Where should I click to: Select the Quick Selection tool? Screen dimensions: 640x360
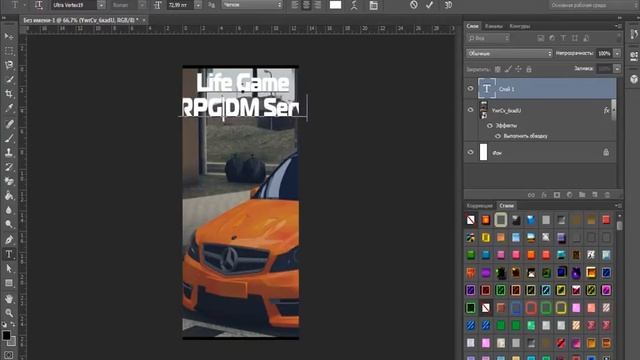click(9, 79)
